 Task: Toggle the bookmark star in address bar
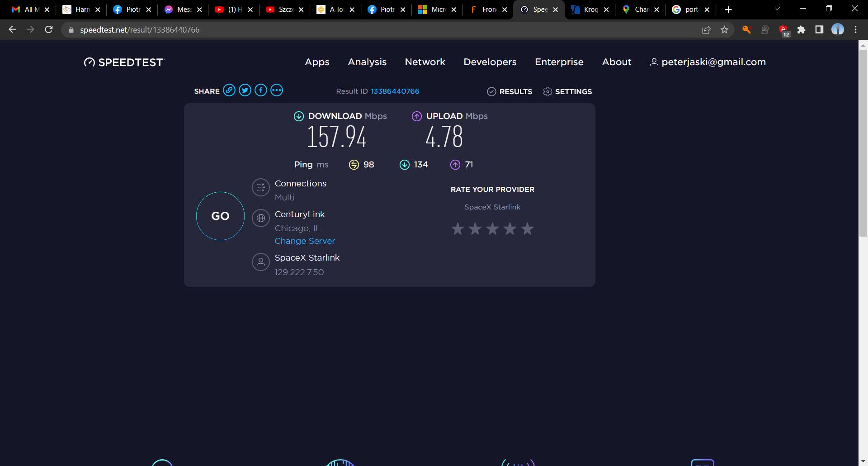[x=724, y=29]
